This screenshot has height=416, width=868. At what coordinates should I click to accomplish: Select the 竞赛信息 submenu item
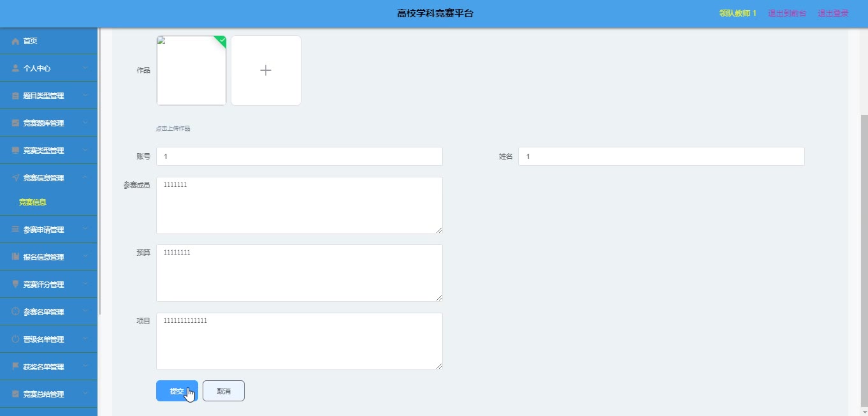pos(33,202)
